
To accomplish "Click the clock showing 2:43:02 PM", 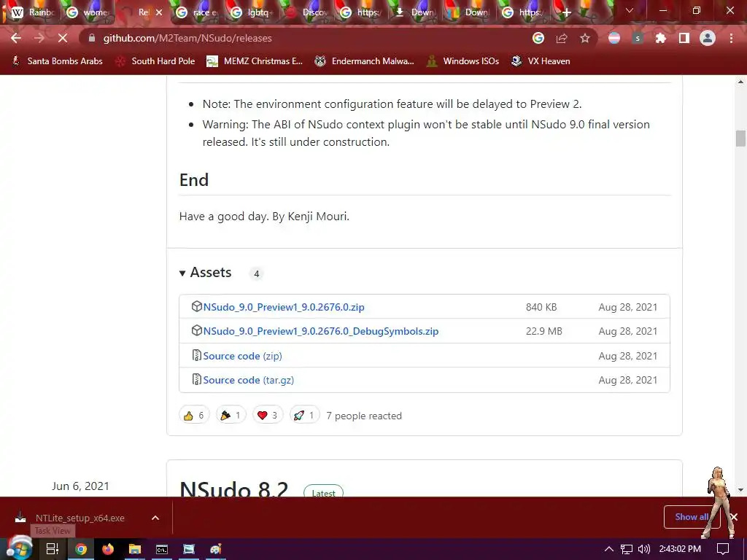I will [680, 549].
